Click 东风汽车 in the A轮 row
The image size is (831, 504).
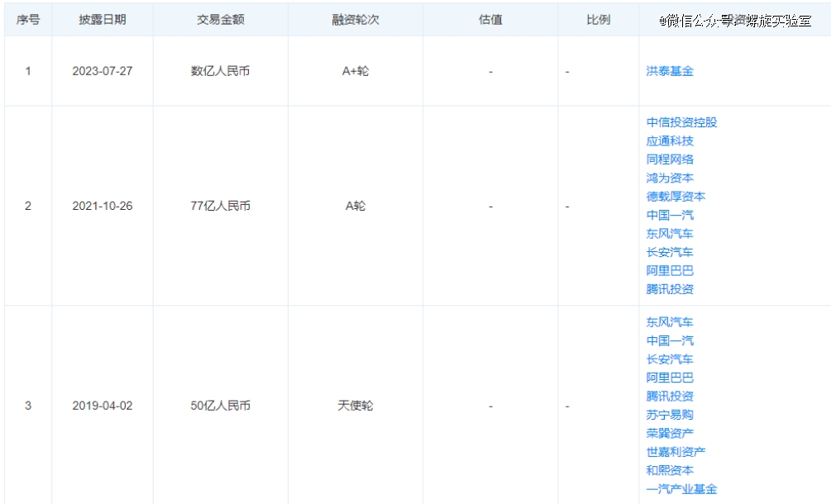coord(670,234)
